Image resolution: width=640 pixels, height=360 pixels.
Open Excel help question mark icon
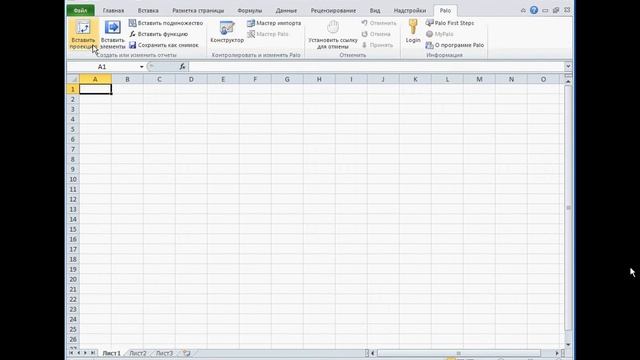click(534, 10)
